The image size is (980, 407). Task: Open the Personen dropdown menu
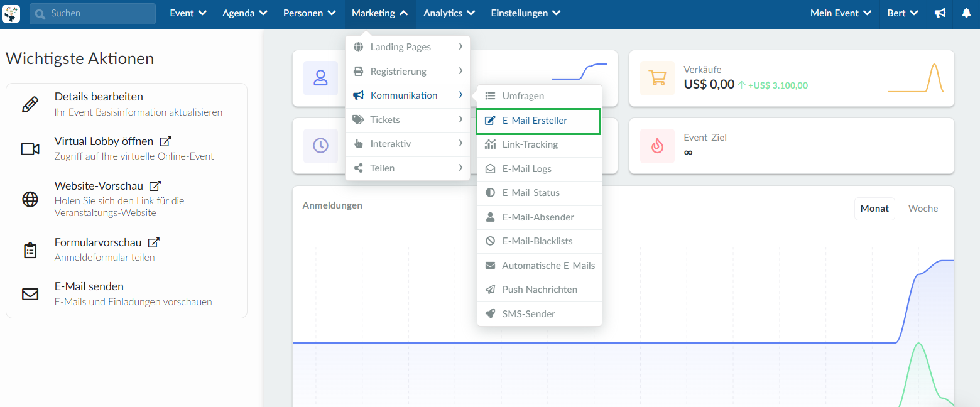click(x=310, y=13)
